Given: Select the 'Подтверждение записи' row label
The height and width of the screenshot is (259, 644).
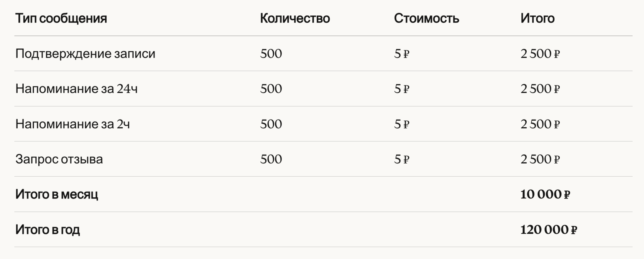Looking at the screenshot, I should tap(85, 54).
